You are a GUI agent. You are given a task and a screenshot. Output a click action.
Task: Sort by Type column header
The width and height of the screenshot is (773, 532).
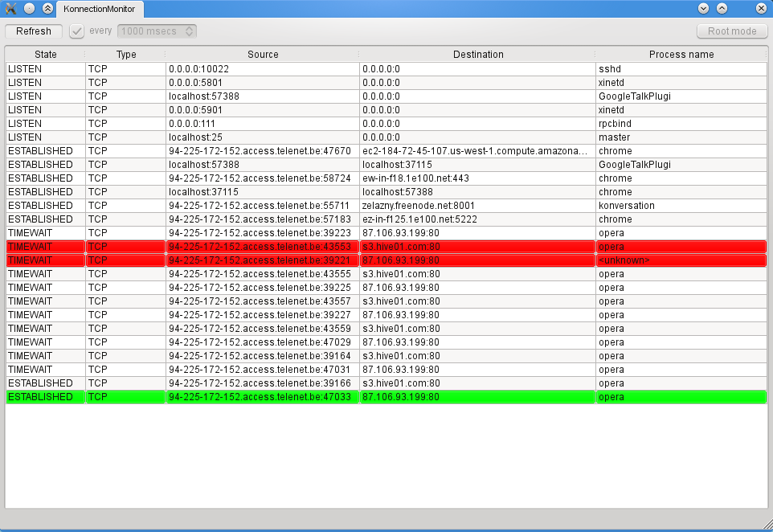click(125, 54)
